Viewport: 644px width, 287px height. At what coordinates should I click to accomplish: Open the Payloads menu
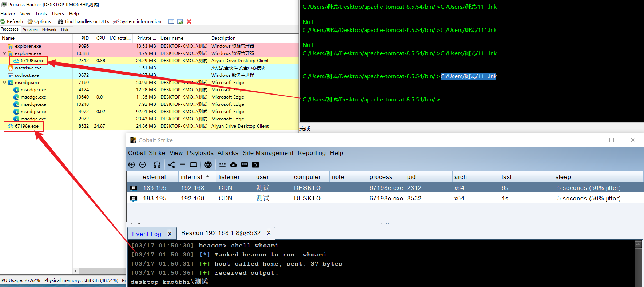point(200,153)
